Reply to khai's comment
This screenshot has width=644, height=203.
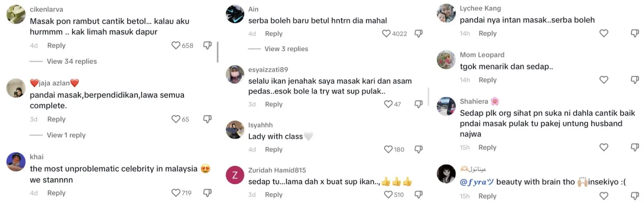point(56,193)
